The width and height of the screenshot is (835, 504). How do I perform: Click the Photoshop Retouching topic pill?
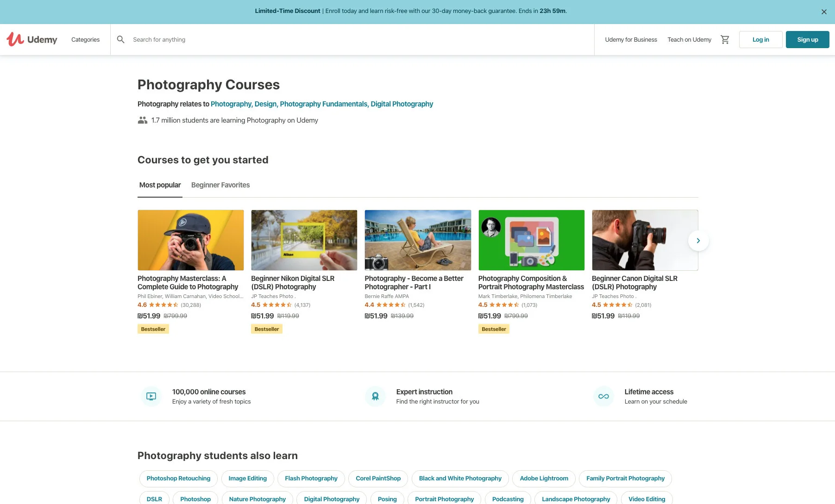(178, 479)
